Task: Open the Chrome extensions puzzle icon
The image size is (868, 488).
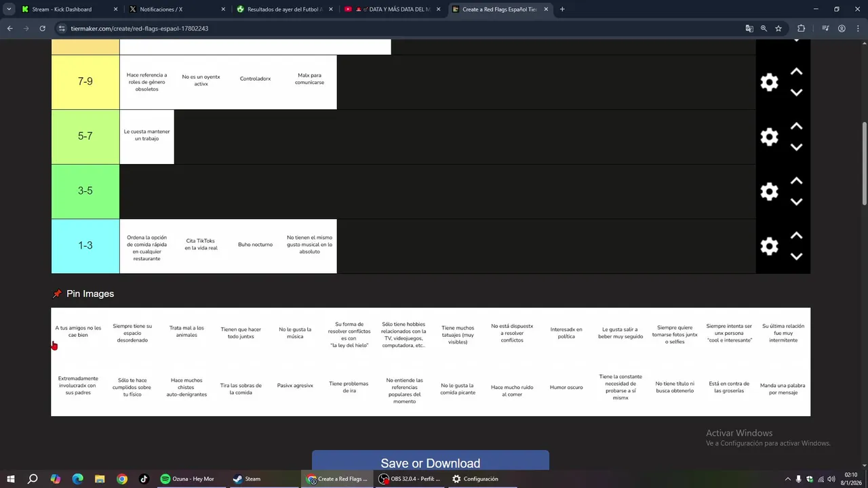Action: tap(802, 28)
